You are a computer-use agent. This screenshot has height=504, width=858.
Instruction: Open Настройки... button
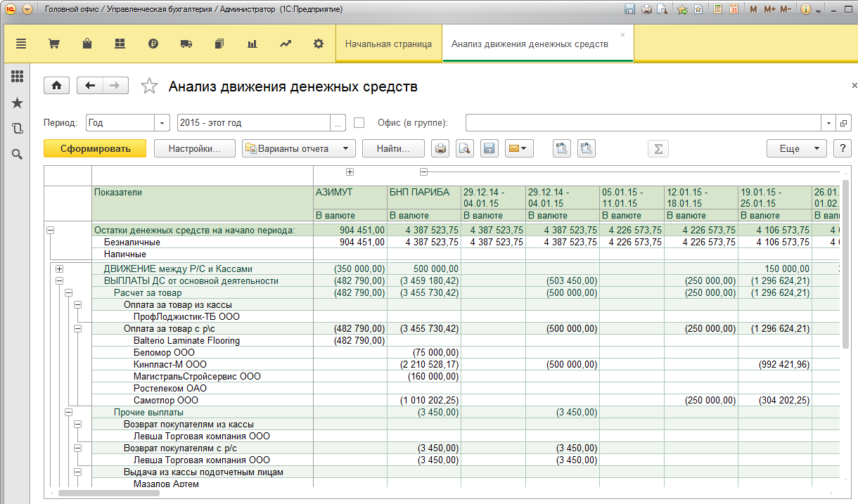(195, 148)
